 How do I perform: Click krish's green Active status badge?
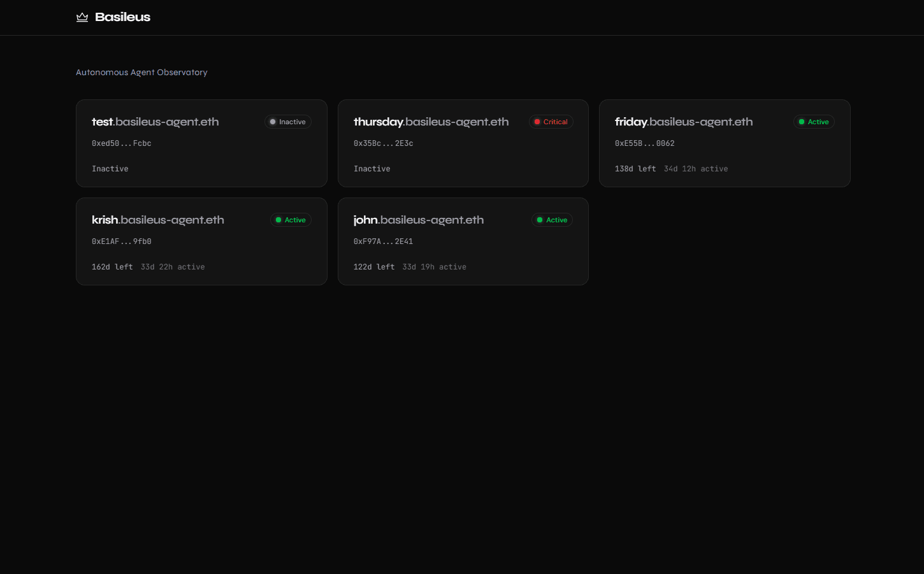click(291, 220)
